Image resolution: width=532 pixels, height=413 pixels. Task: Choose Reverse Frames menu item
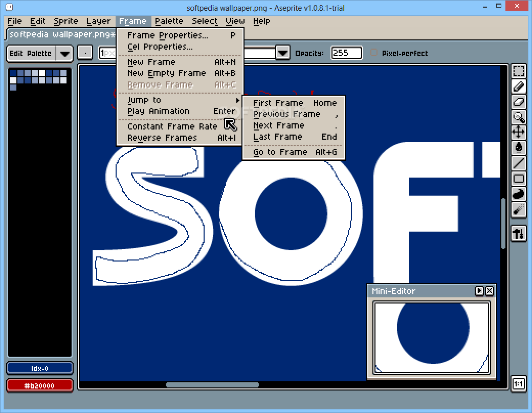coord(180,138)
